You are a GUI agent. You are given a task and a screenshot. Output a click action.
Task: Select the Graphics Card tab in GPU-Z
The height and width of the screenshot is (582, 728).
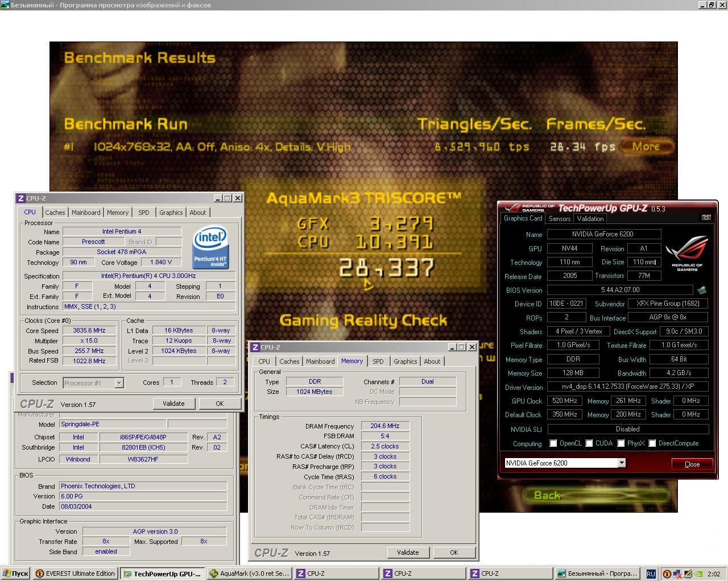523,218
